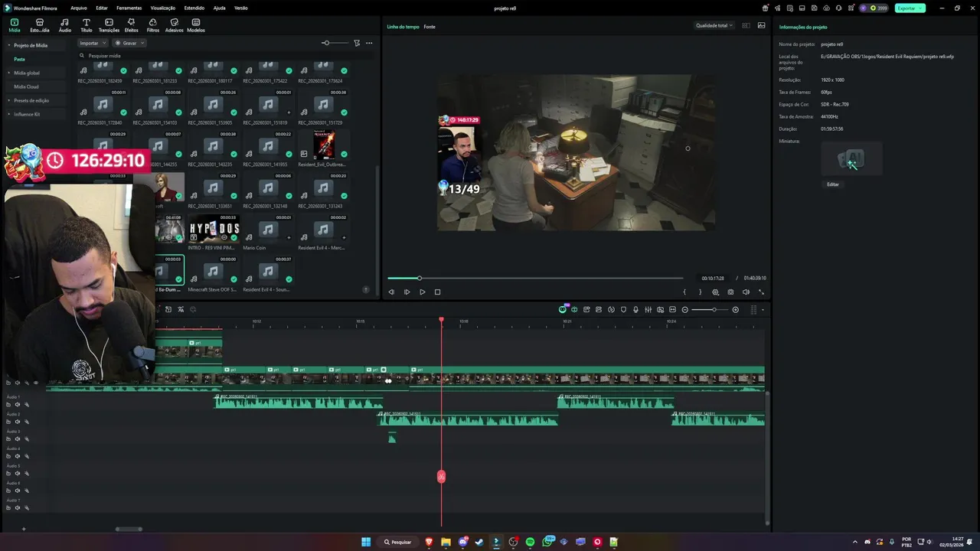The width and height of the screenshot is (980, 551).
Task: Expand the Projeto de Mídia tree
Action: coord(10,45)
